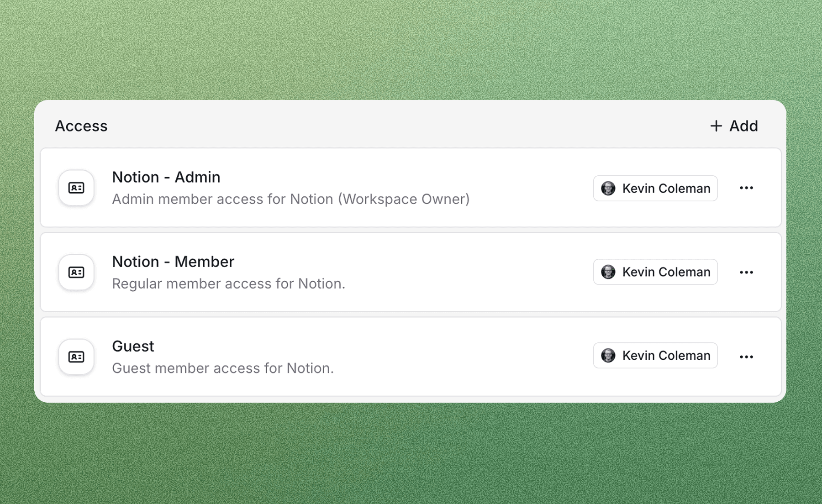Viewport: 822px width, 504px height.
Task: Click the ID card icon for Guest
Action: pyautogui.click(x=76, y=357)
